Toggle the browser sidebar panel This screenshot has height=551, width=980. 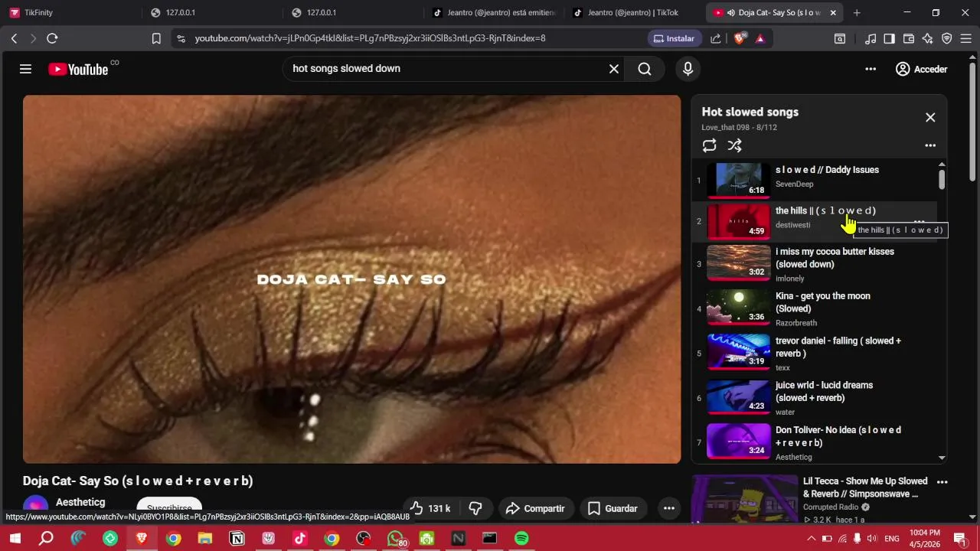[x=889, y=38]
